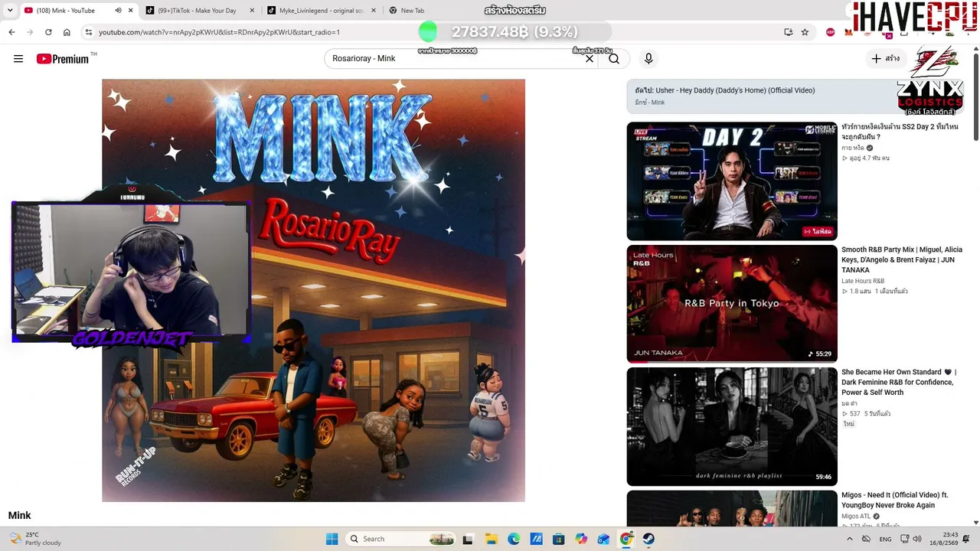The width and height of the screenshot is (980, 551).
Task: Switch to the New Tab tab
Action: click(x=412, y=11)
